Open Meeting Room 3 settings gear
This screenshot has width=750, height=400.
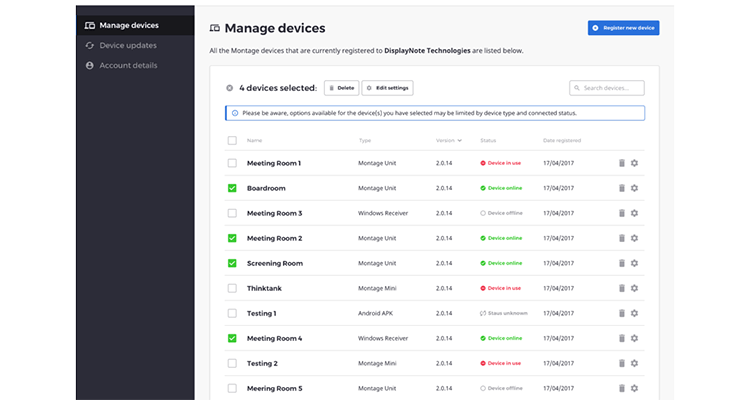pos(634,213)
